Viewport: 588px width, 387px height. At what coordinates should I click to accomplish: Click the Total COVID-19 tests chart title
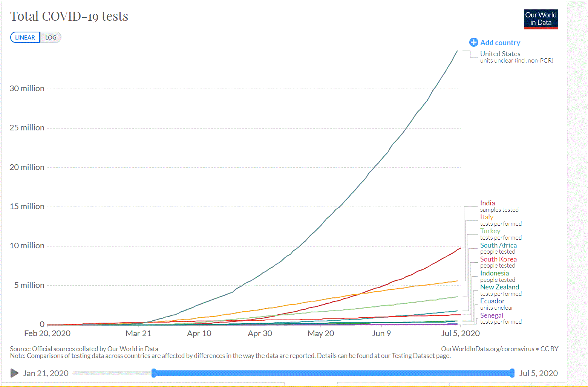point(69,16)
